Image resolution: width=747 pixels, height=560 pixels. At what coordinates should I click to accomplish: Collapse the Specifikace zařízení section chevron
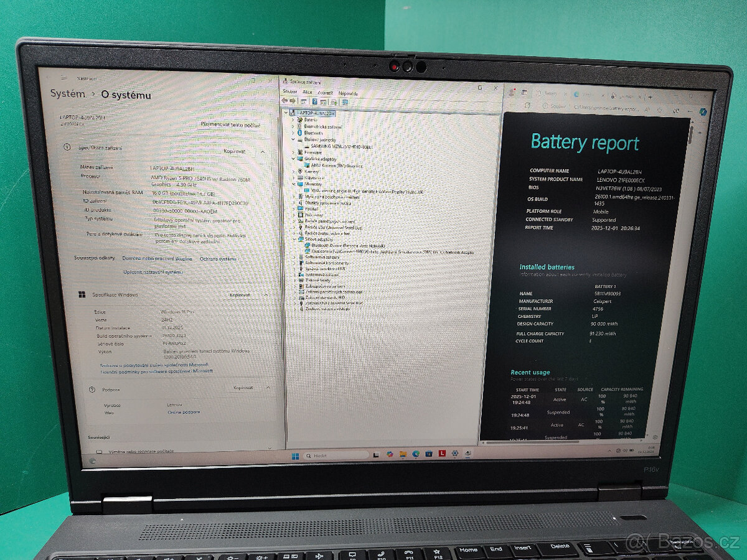[263, 152]
